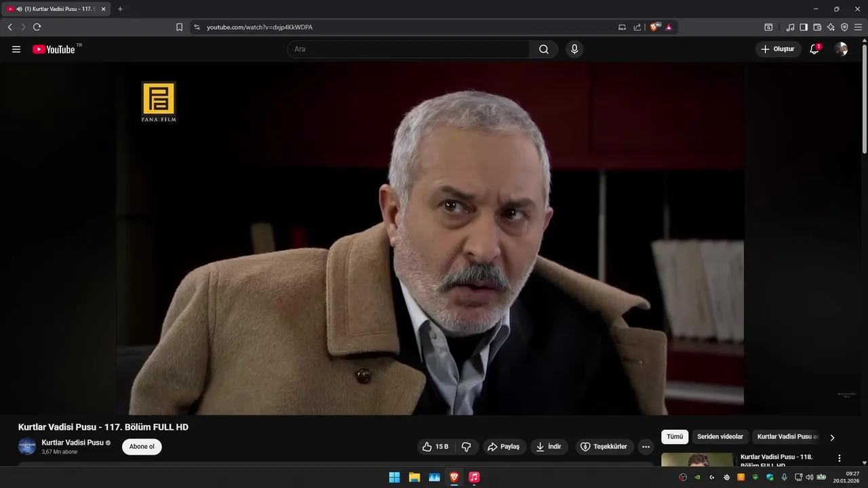Open the NVIDIA tray icon

pyautogui.click(x=697, y=477)
